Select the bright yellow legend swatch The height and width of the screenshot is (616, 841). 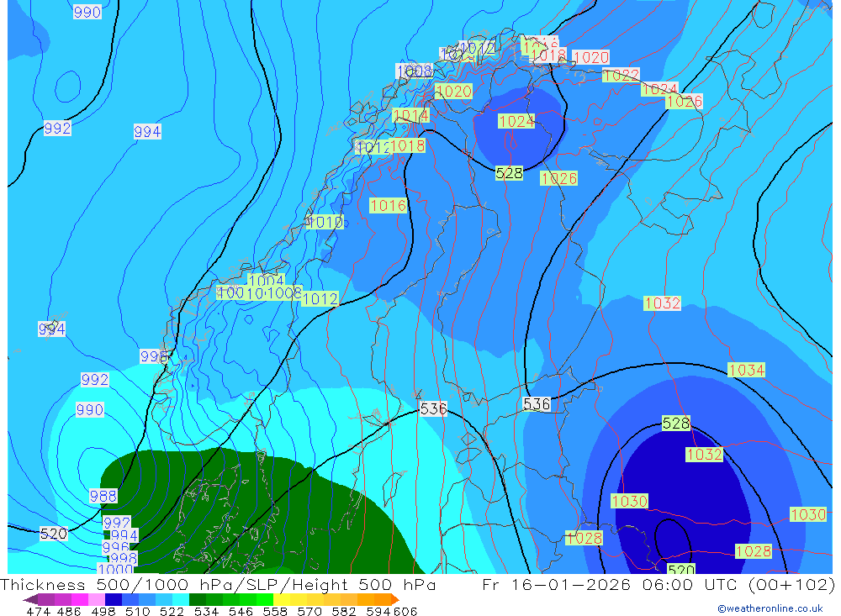coord(282,599)
